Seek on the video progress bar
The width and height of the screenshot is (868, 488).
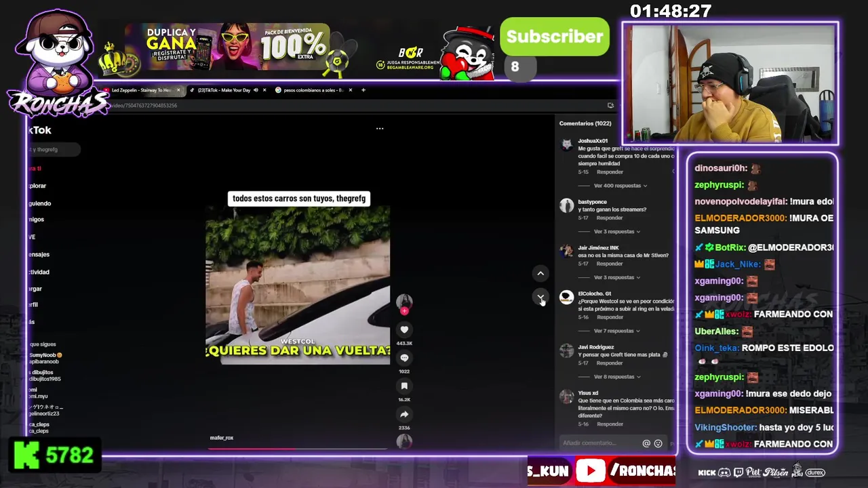coord(298,448)
